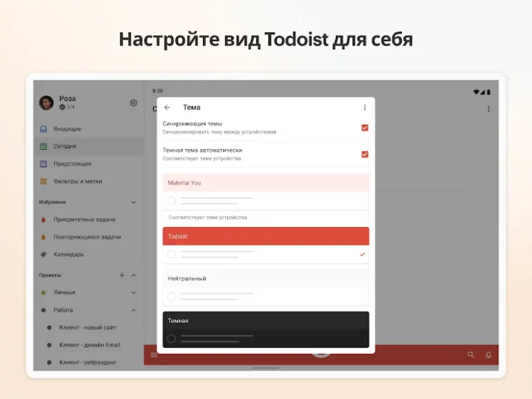Tap the hamburger menu in the bottom bar
The image size is (532, 399).
[x=154, y=355]
